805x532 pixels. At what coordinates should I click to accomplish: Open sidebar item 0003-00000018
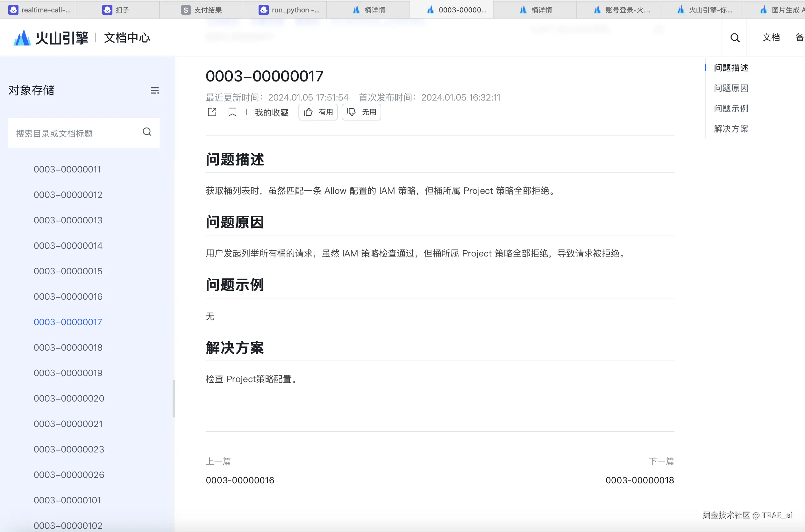tap(68, 347)
